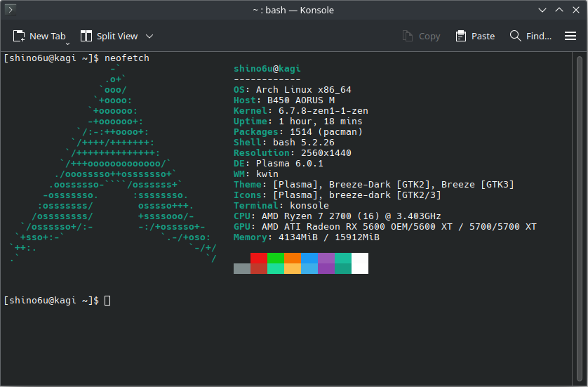Click the gray color block, bottom row
588x387 pixels.
point(242,269)
